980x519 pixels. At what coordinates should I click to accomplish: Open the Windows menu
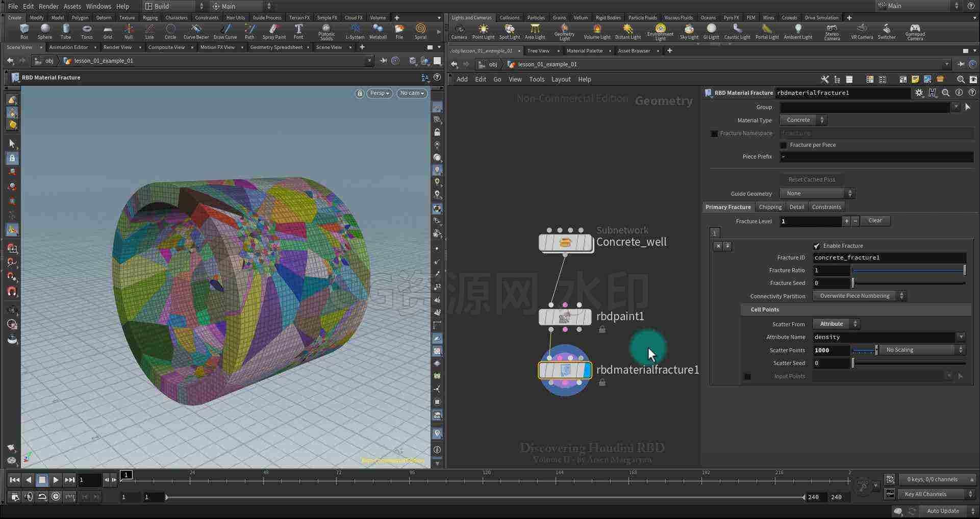98,6
